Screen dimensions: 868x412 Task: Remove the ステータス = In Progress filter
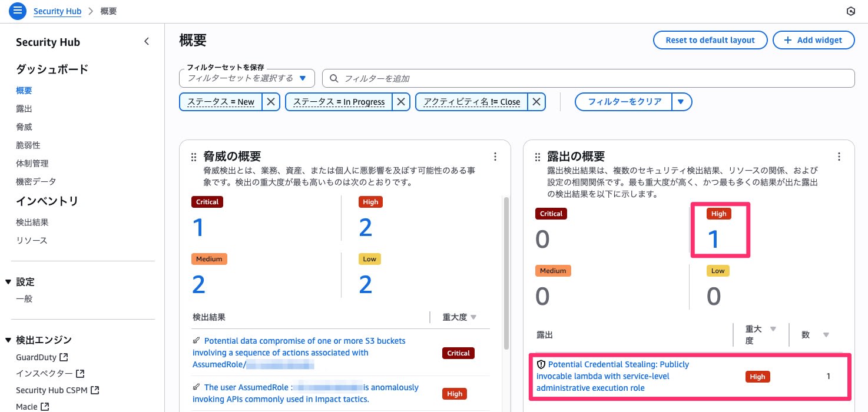401,102
